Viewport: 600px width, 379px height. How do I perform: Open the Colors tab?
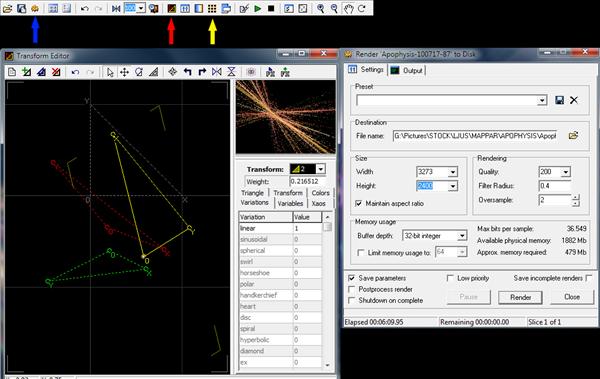(320, 193)
